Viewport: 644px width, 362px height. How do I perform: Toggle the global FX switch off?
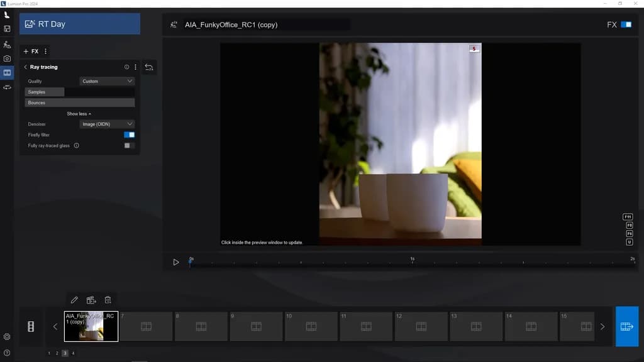click(626, 25)
